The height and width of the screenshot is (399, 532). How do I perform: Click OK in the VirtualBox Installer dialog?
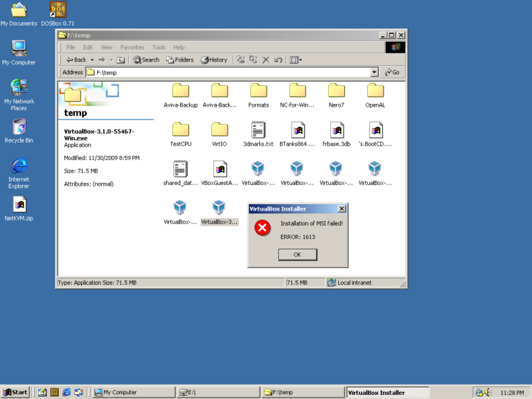tap(297, 254)
